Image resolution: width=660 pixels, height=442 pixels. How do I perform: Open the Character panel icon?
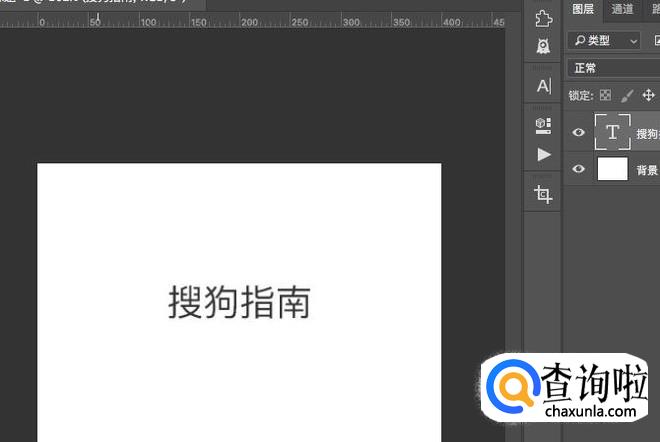pyautogui.click(x=544, y=86)
